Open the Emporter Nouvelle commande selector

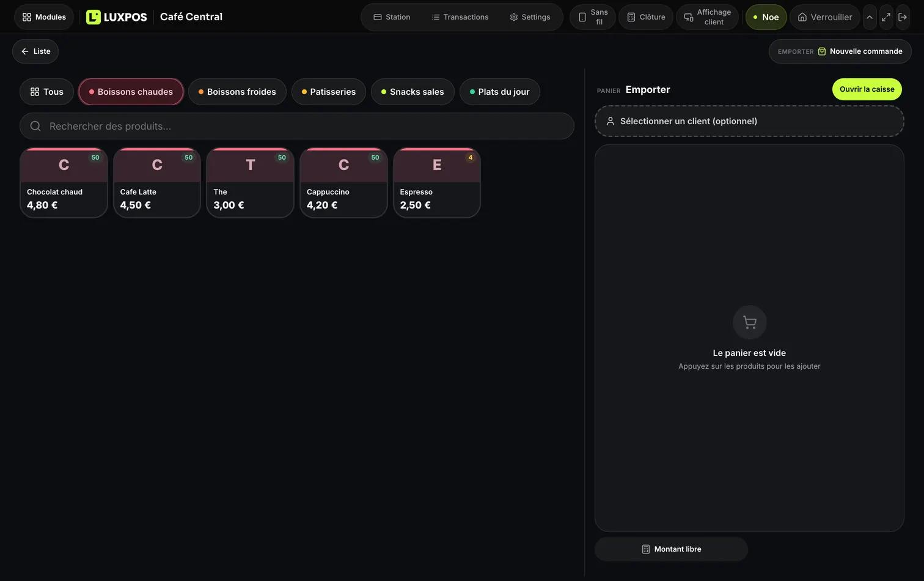(840, 51)
